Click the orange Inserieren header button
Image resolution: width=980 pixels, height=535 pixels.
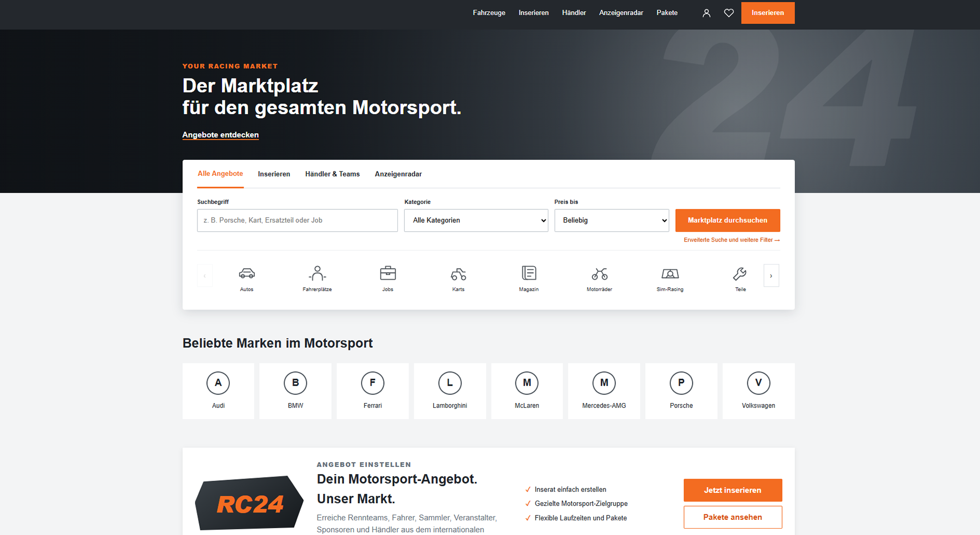pyautogui.click(x=768, y=13)
